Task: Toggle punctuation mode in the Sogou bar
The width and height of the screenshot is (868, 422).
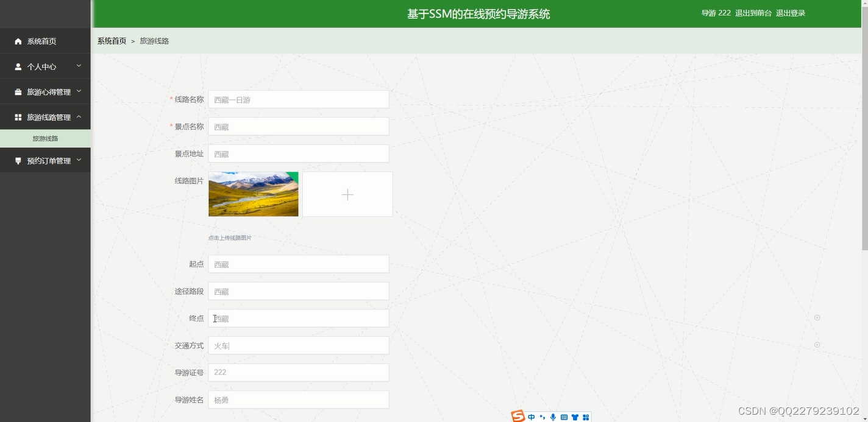Action: pos(542,417)
